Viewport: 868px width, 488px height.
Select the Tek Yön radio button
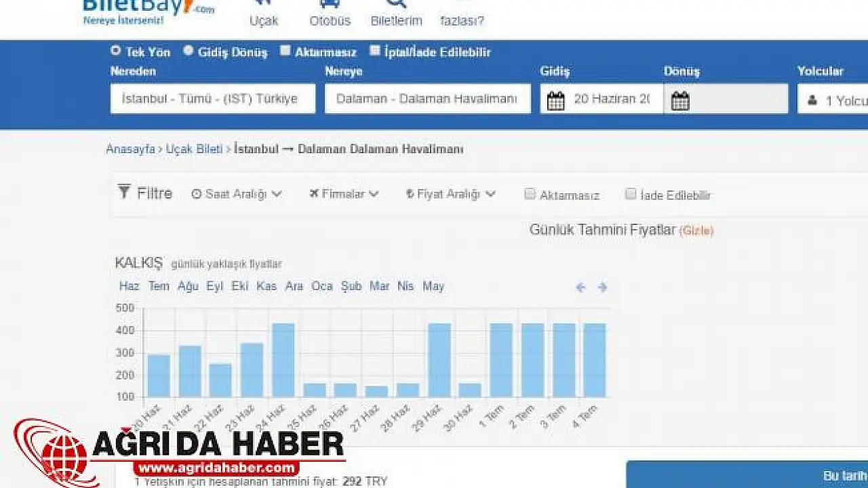115,50
